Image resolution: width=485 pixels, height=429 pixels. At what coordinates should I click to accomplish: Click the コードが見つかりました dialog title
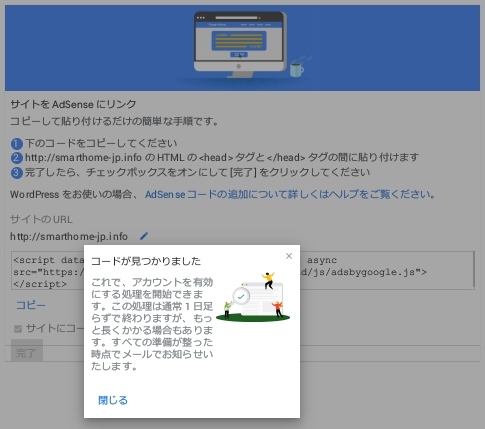pyautogui.click(x=146, y=261)
